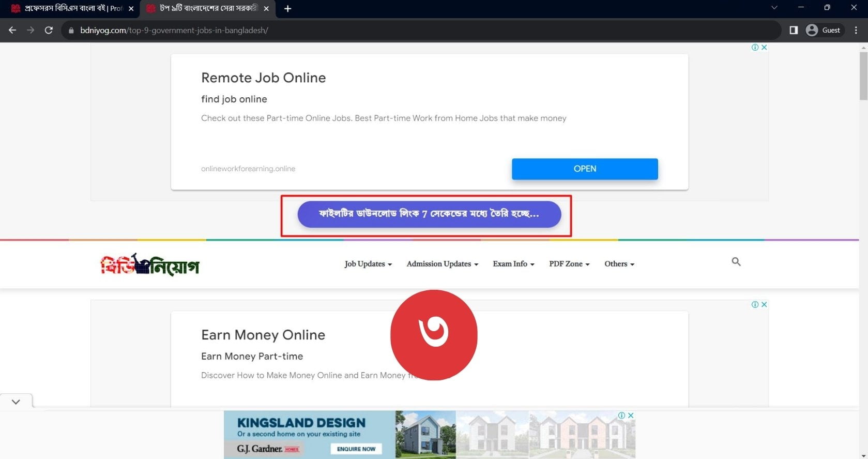Restore down the browser window

click(827, 7)
